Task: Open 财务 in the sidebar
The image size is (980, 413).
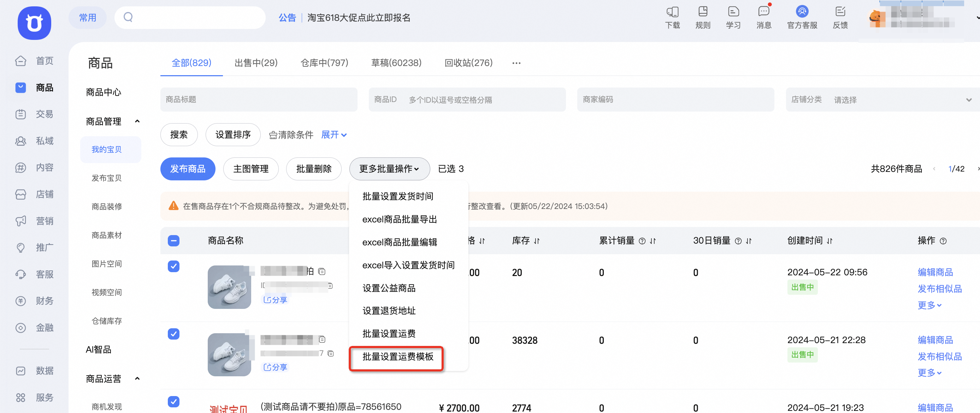Action: click(34, 301)
